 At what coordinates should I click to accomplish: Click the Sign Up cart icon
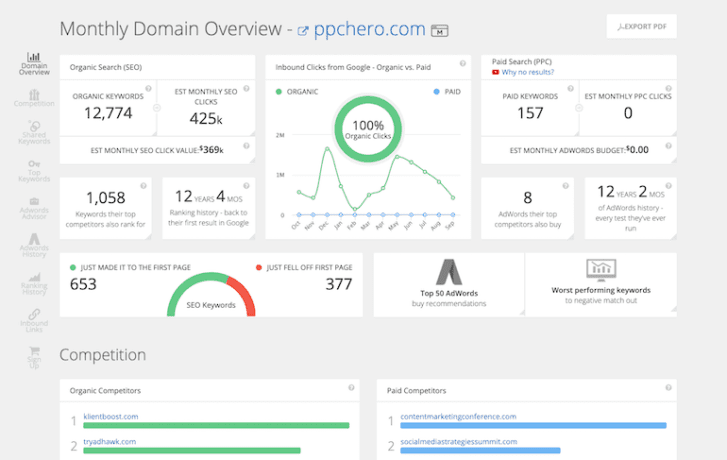click(x=34, y=351)
